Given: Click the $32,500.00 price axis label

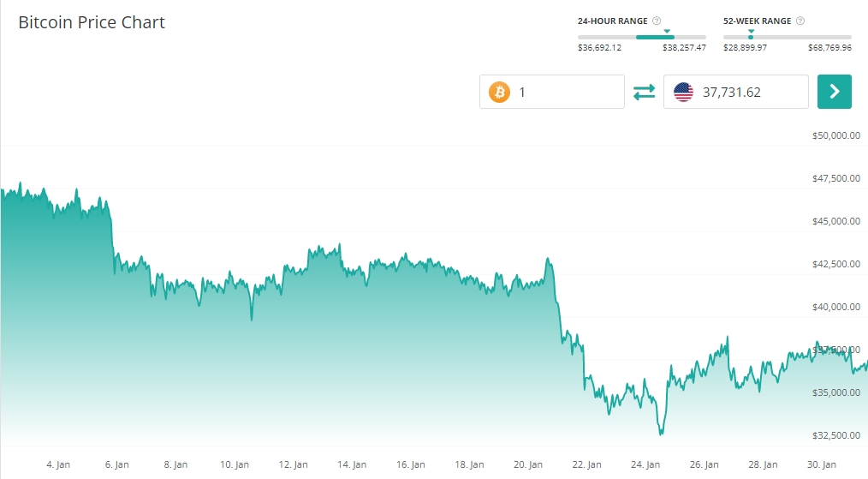Looking at the screenshot, I should tap(835, 435).
